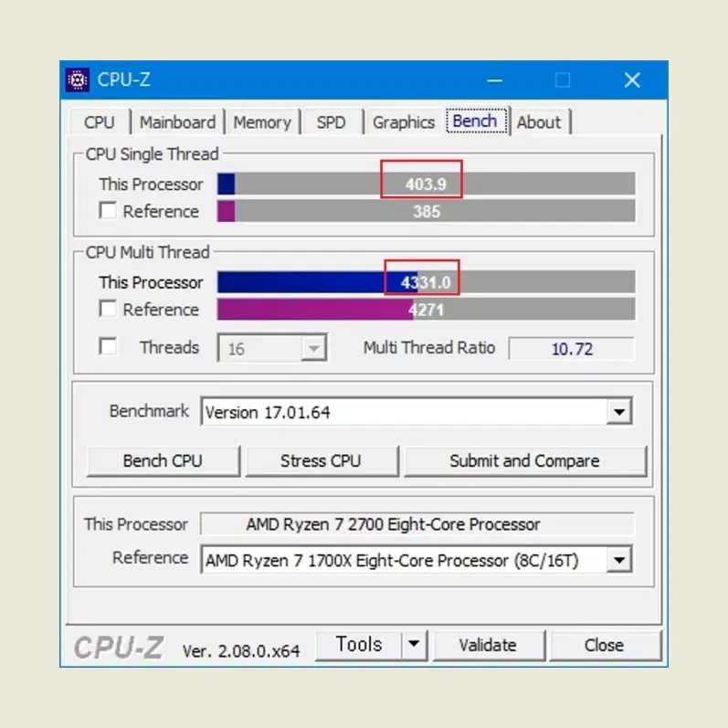The width and height of the screenshot is (728, 728).
Task: Minimize the CPU-Z window
Action: 494,80
